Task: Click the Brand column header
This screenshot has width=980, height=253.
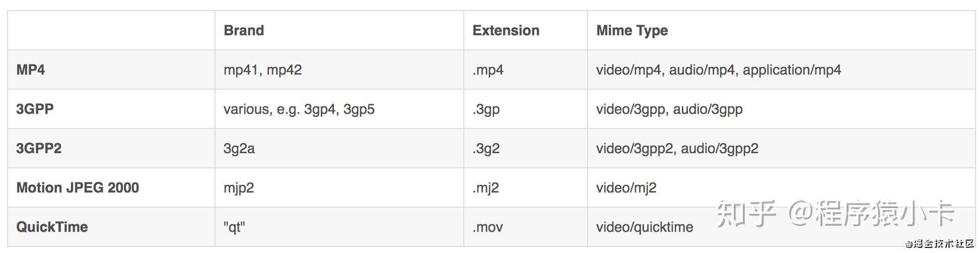Action: click(244, 30)
